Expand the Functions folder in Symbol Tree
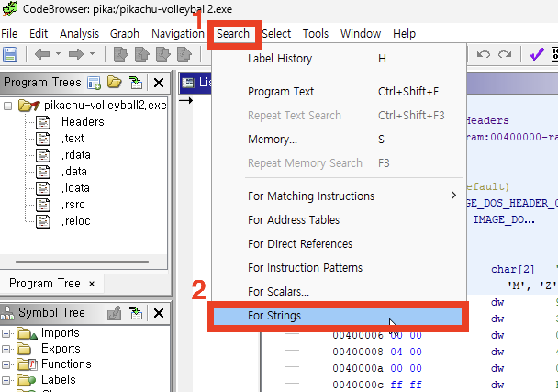The height and width of the screenshot is (392, 558). point(6,365)
